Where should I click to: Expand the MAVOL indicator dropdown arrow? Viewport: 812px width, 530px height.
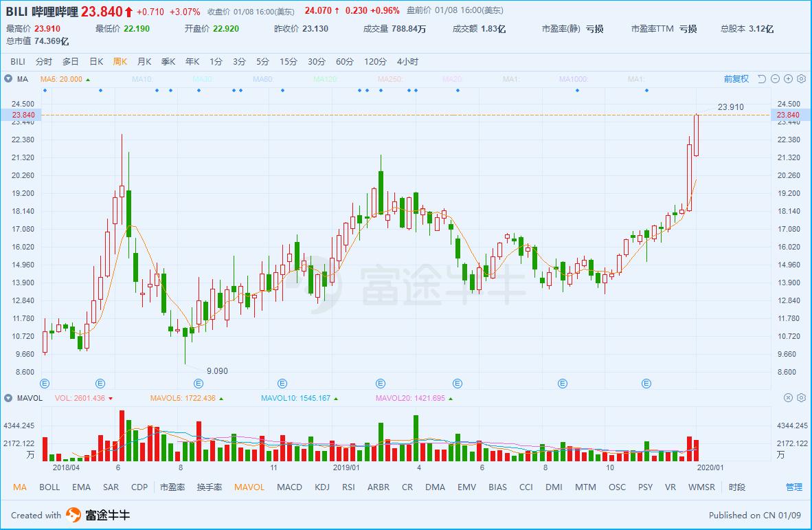click(x=8, y=398)
